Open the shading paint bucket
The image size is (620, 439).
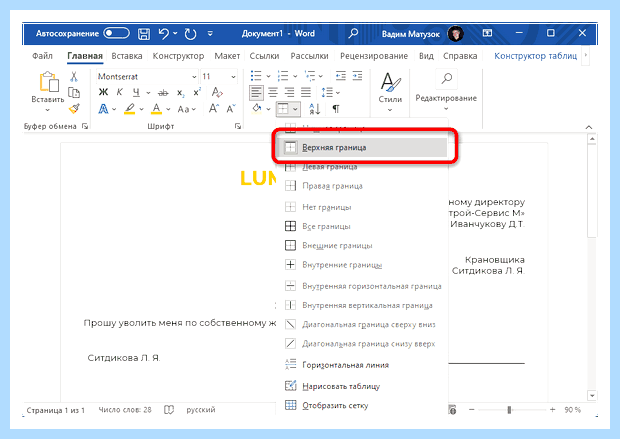point(257,108)
